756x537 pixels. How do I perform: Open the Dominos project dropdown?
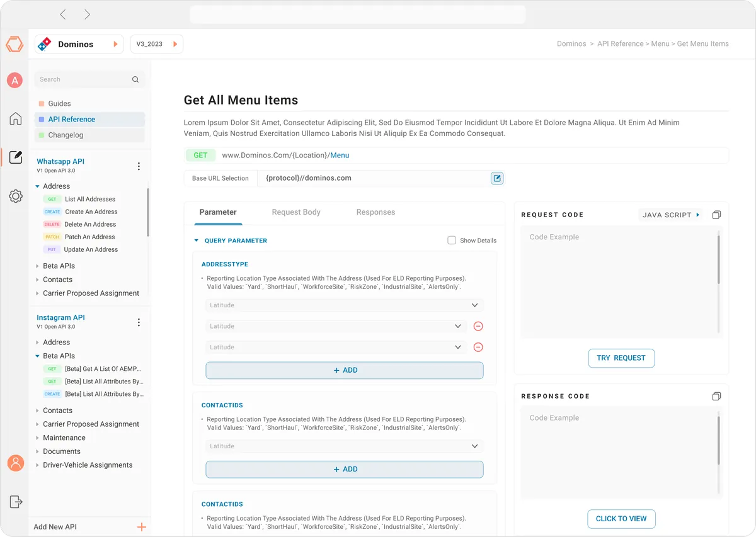coord(79,44)
